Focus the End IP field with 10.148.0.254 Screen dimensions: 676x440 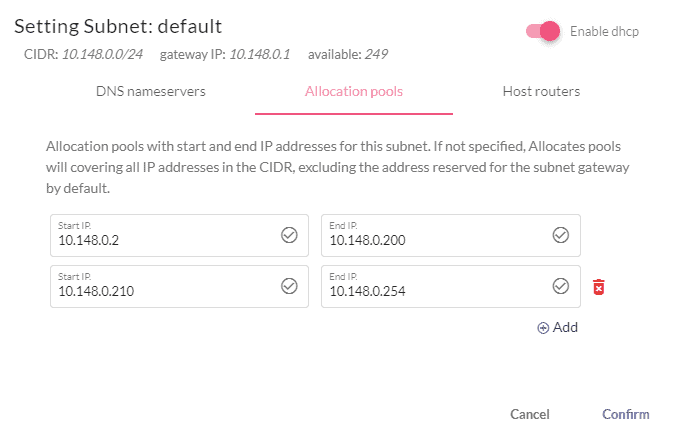451,286
